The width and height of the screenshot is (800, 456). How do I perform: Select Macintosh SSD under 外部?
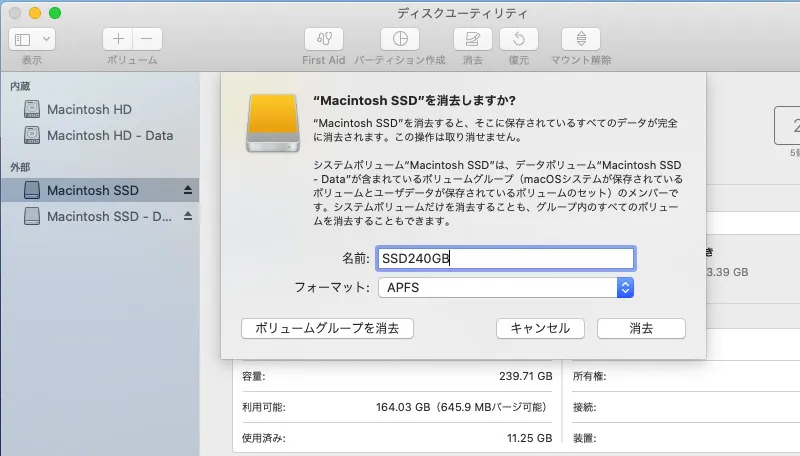(x=92, y=190)
